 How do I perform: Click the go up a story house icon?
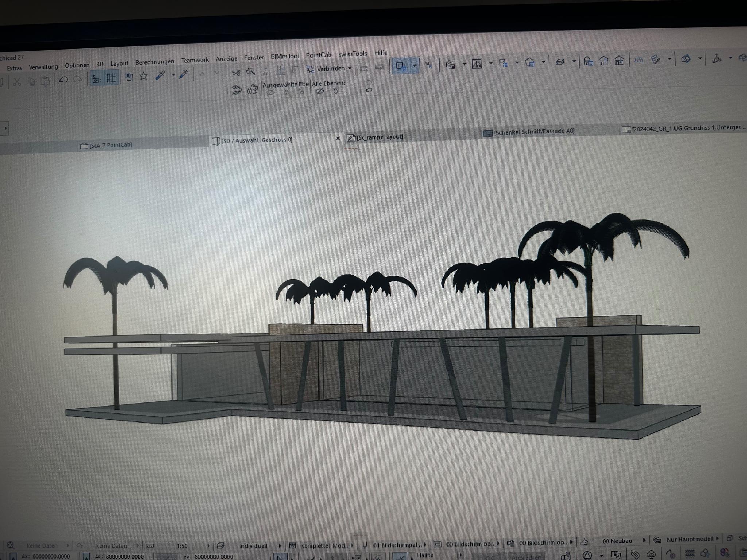coord(604,61)
